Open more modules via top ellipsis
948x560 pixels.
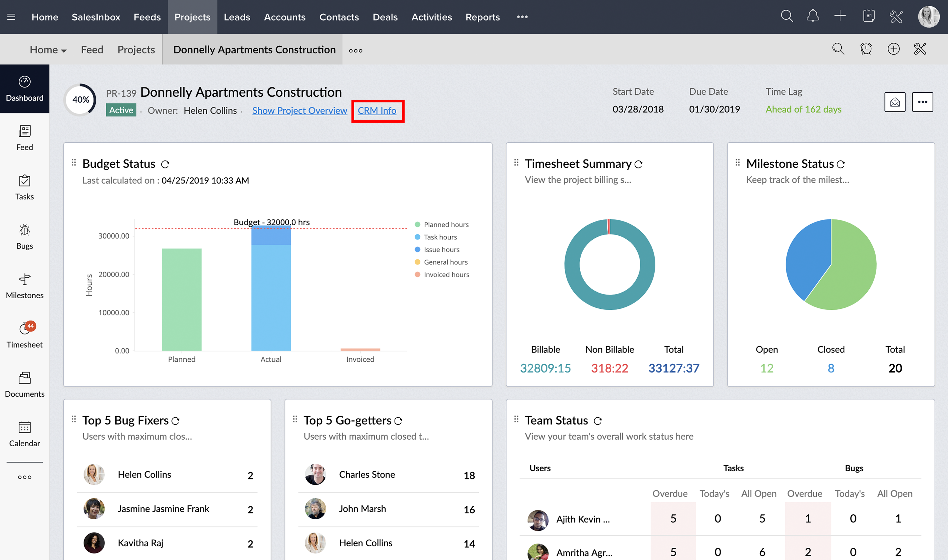522,17
